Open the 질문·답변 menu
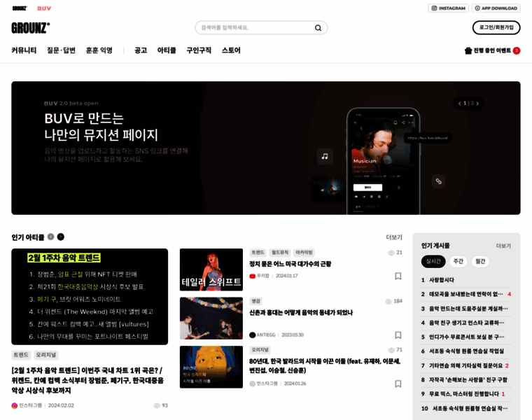This screenshot has height=420, width=532. pos(61,50)
